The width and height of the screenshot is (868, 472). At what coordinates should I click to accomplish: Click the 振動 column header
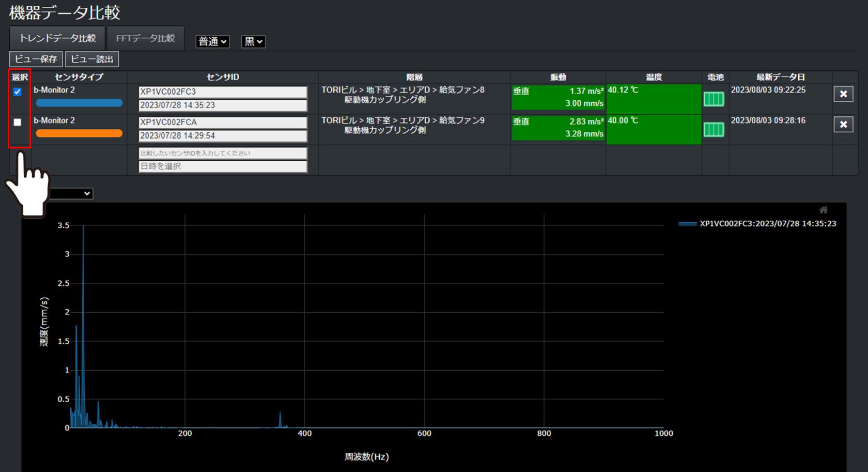[x=558, y=77]
